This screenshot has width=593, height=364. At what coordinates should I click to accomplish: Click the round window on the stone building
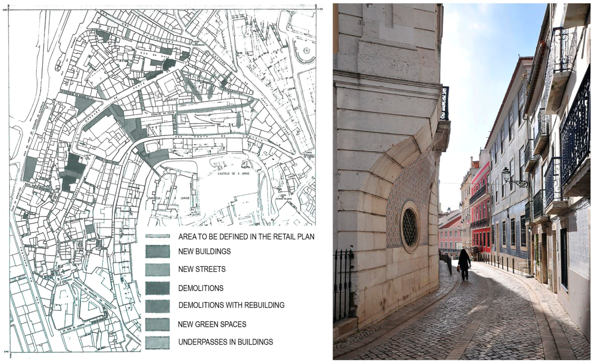[x=409, y=227]
